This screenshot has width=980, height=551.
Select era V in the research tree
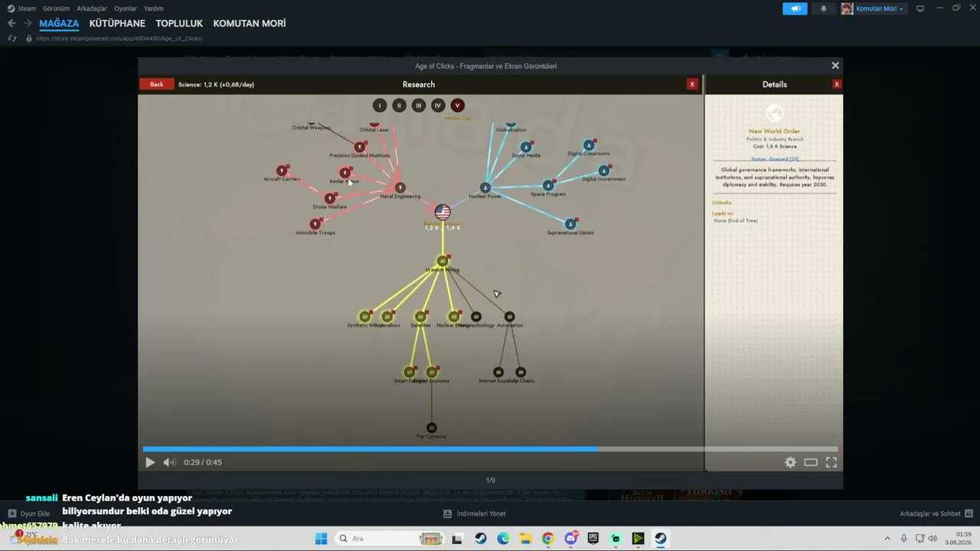[x=457, y=106]
